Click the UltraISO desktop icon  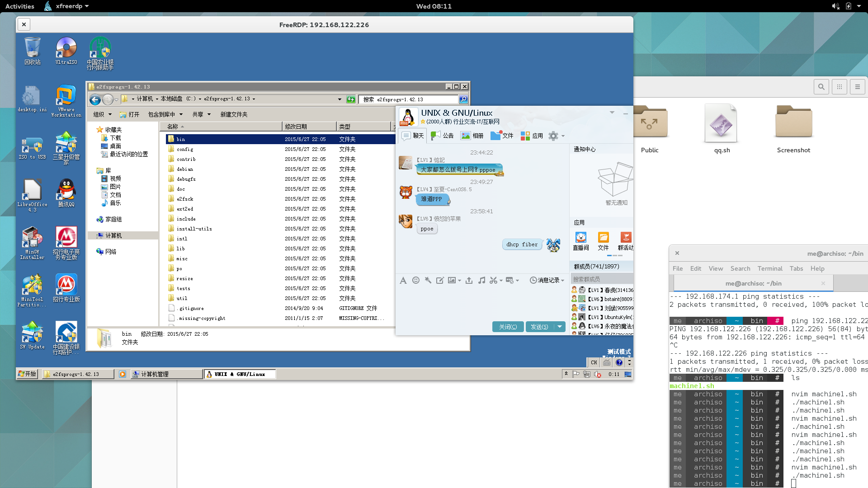click(x=66, y=51)
